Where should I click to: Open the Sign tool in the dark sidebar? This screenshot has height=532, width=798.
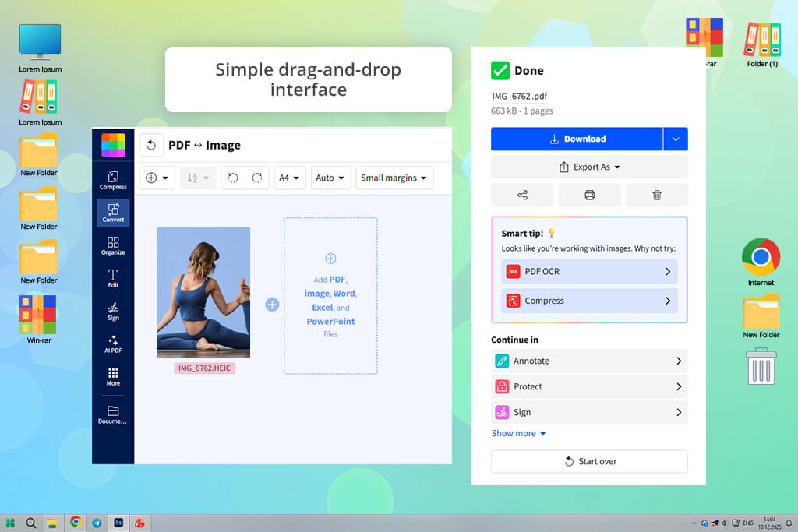click(x=113, y=311)
